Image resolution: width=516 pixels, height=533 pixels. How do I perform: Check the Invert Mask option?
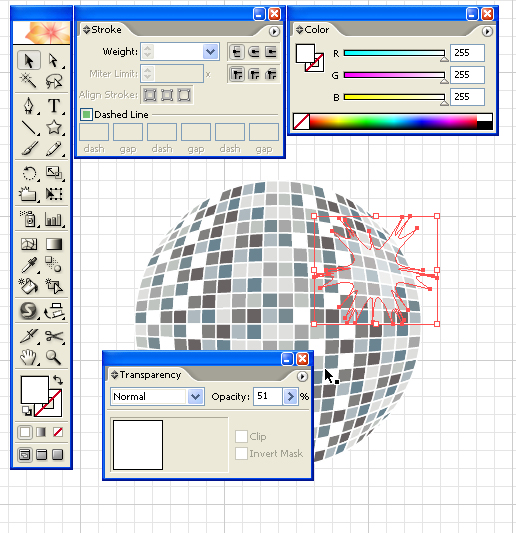(241, 453)
